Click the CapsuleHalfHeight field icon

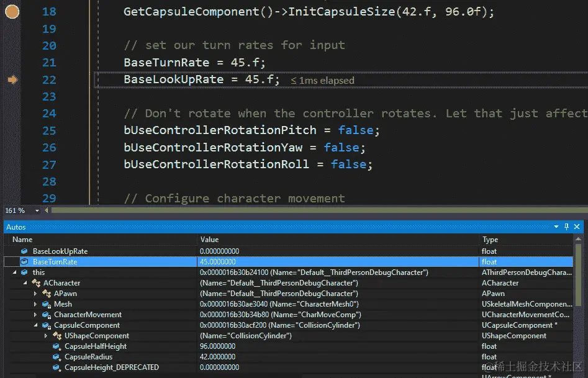[x=57, y=346]
